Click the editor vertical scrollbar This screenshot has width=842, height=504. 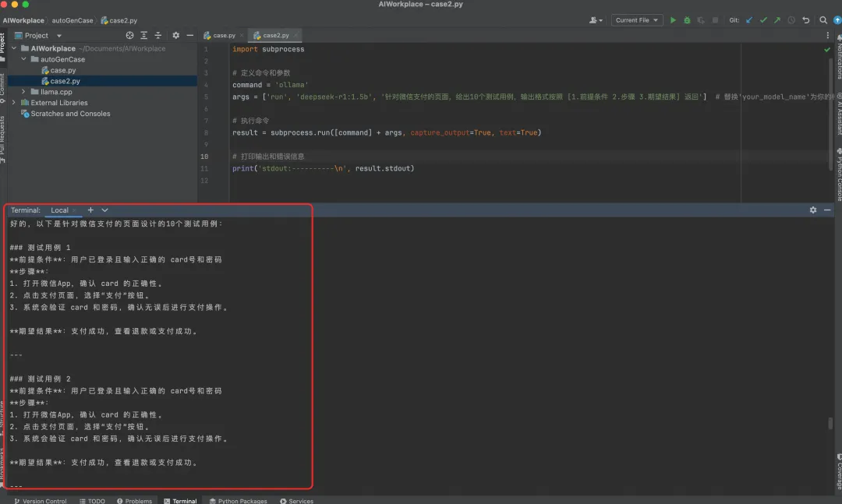click(831, 113)
